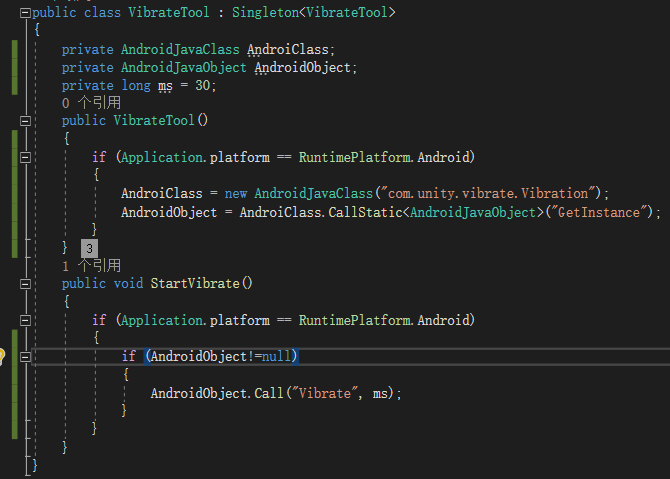670x479 pixels.
Task: Click VibrateTool name in class declaration
Action: click(169, 12)
